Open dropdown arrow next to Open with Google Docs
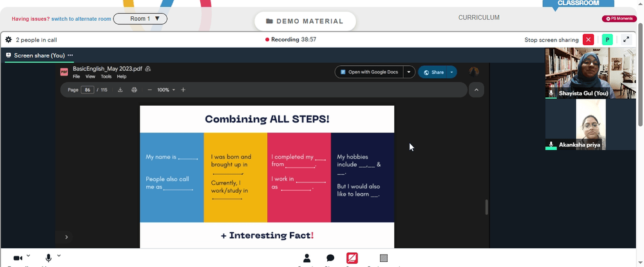 (x=409, y=72)
